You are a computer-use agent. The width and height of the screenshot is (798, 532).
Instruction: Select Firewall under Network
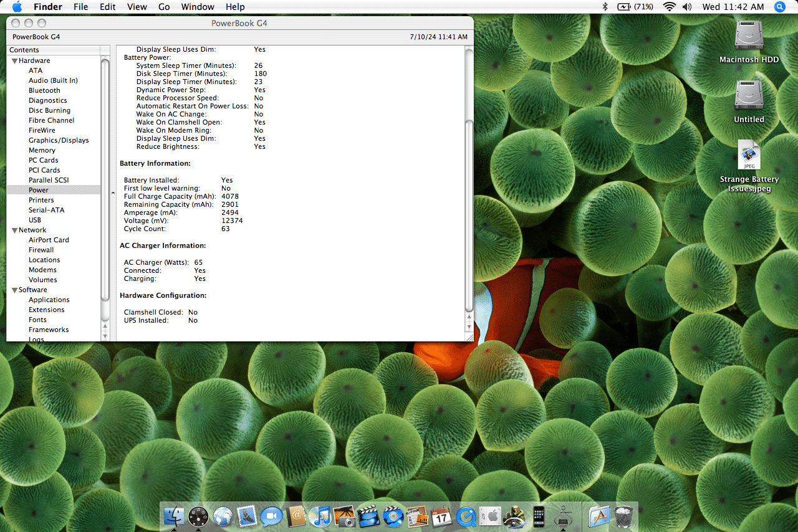(x=41, y=250)
